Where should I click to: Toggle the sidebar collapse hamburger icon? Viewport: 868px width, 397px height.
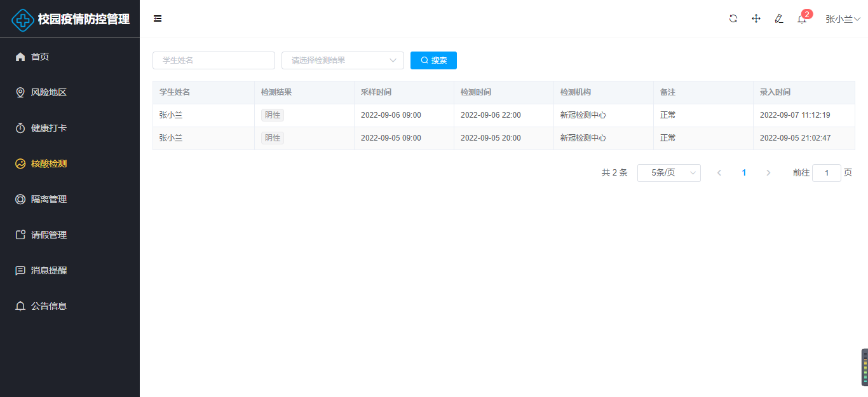coord(158,19)
